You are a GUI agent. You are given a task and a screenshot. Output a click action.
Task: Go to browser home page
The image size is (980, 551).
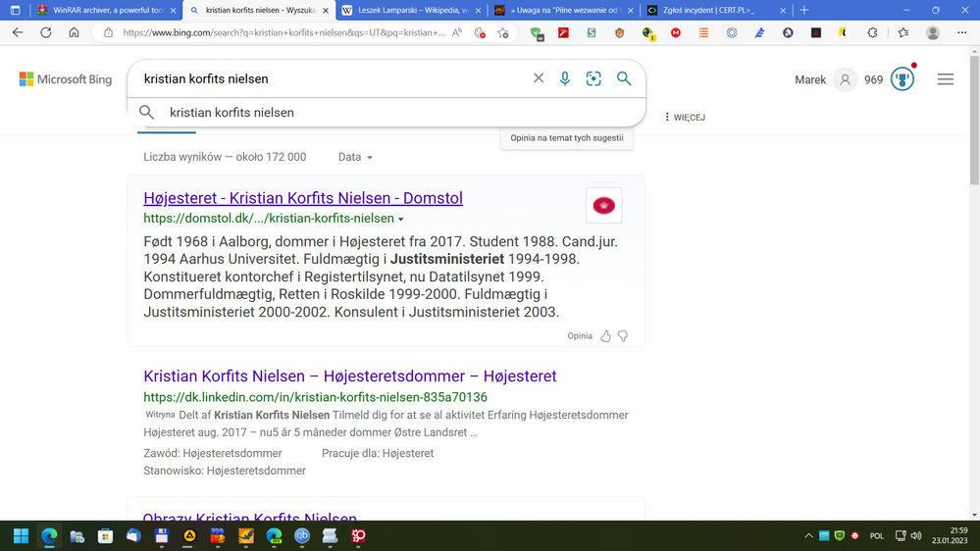point(74,32)
